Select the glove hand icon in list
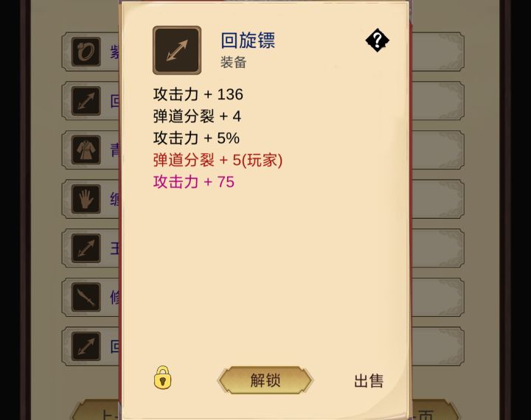 [x=86, y=199]
